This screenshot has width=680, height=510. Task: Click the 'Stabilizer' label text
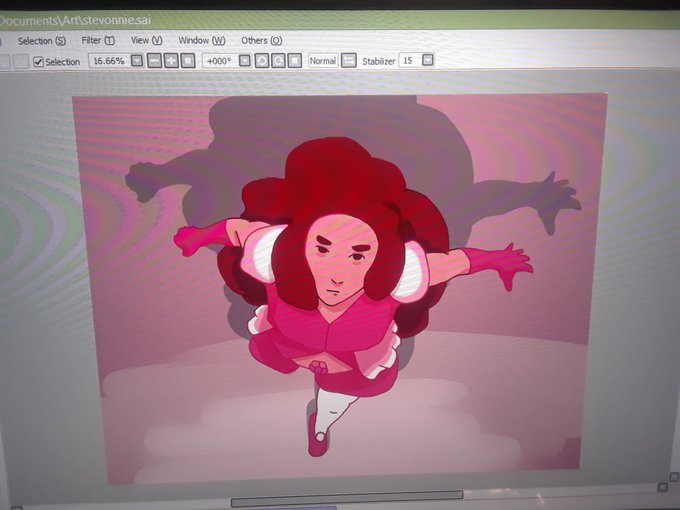click(x=379, y=61)
